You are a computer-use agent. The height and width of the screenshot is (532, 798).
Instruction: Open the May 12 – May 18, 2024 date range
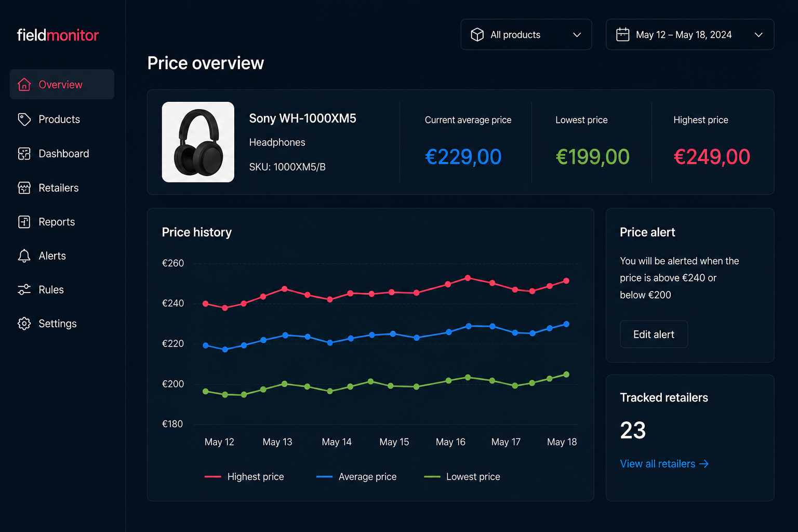pyautogui.click(x=690, y=34)
